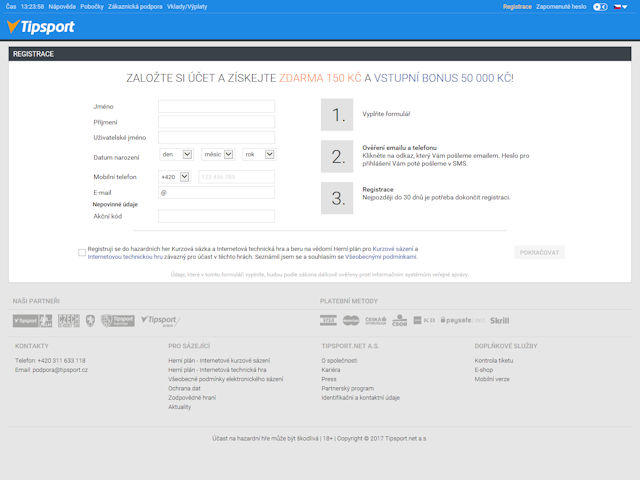Focus the mobile phone number field
This screenshot has width=640, height=480.
236,177
